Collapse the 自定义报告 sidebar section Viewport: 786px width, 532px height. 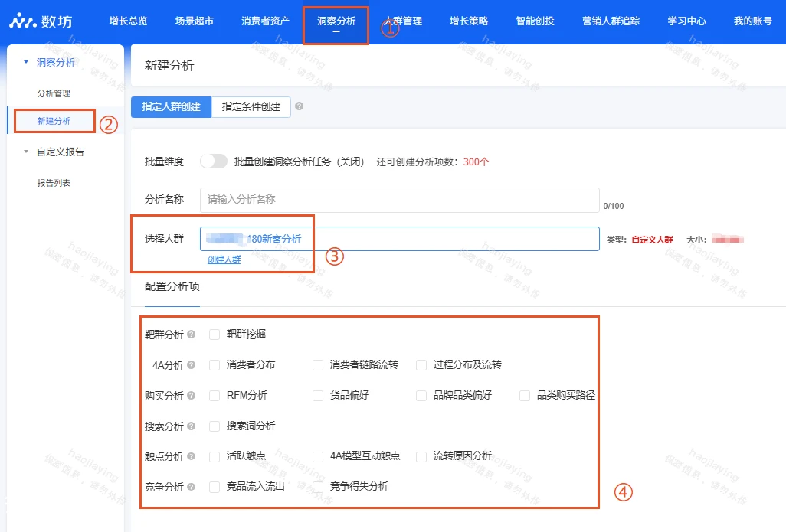point(26,152)
